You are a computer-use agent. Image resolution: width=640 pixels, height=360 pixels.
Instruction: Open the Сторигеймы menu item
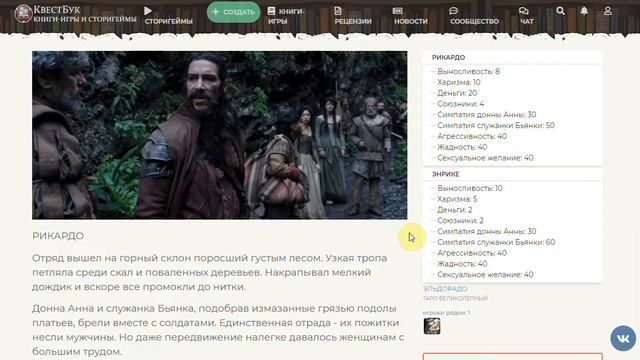coord(168,16)
